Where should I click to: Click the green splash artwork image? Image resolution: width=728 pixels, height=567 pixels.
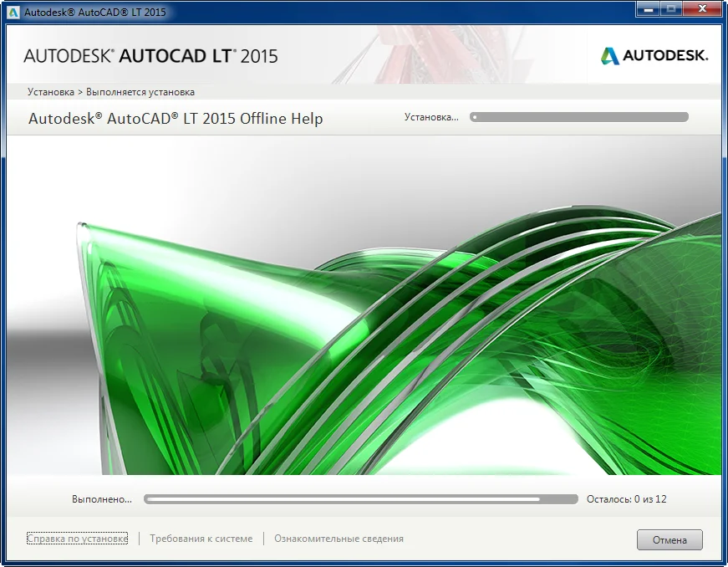pyautogui.click(x=364, y=305)
